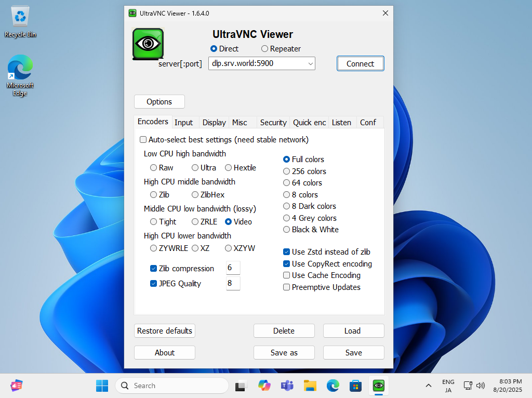Viewport: 532px width, 398px height.
Task: Click the Load button
Action: pos(353,331)
